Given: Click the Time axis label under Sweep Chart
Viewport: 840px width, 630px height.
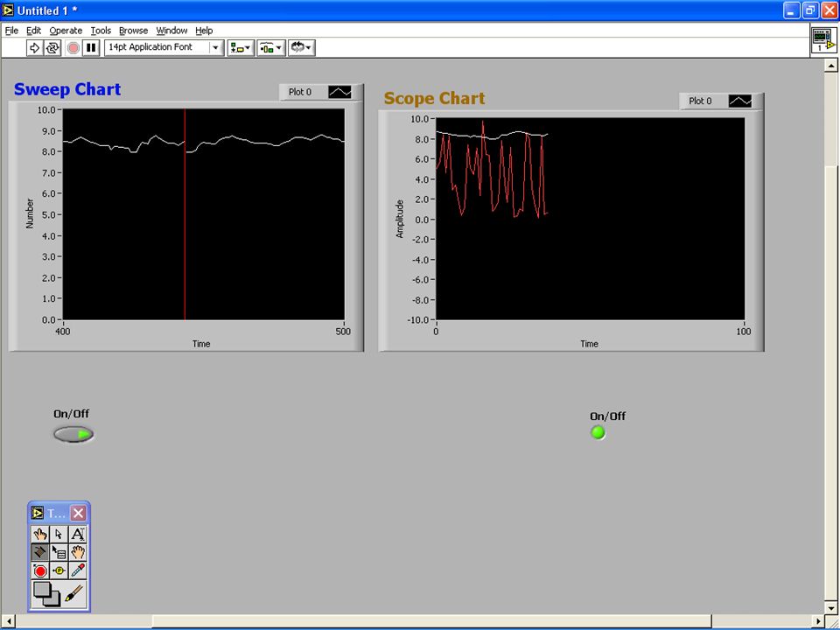Looking at the screenshot, I should pyautogui.click(x=201, y=344).
